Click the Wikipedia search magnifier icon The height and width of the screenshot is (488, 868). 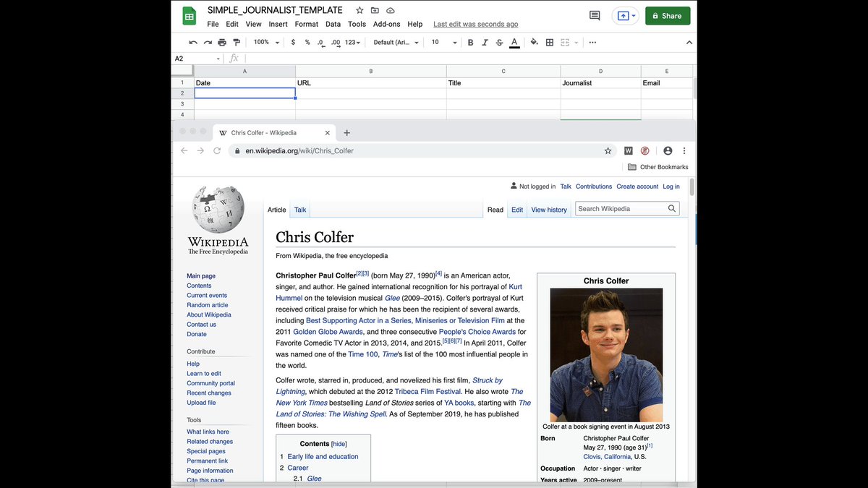coord(672,209)
